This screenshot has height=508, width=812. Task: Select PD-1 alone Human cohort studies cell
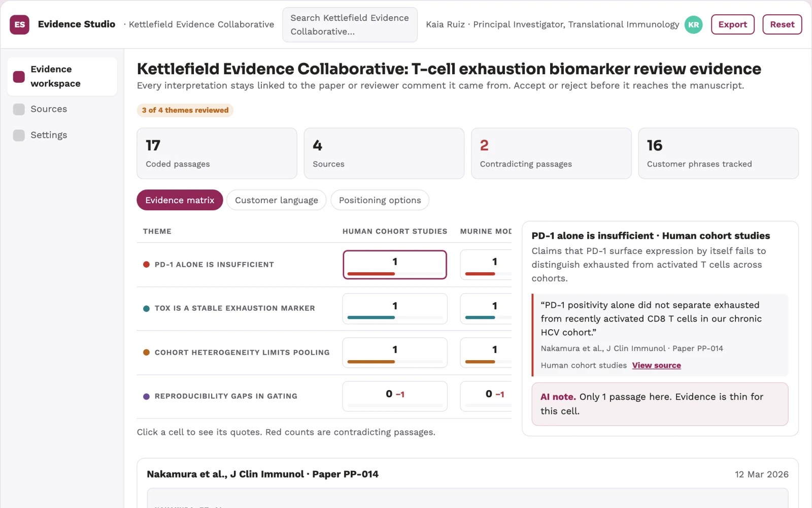tap(395, 265)
